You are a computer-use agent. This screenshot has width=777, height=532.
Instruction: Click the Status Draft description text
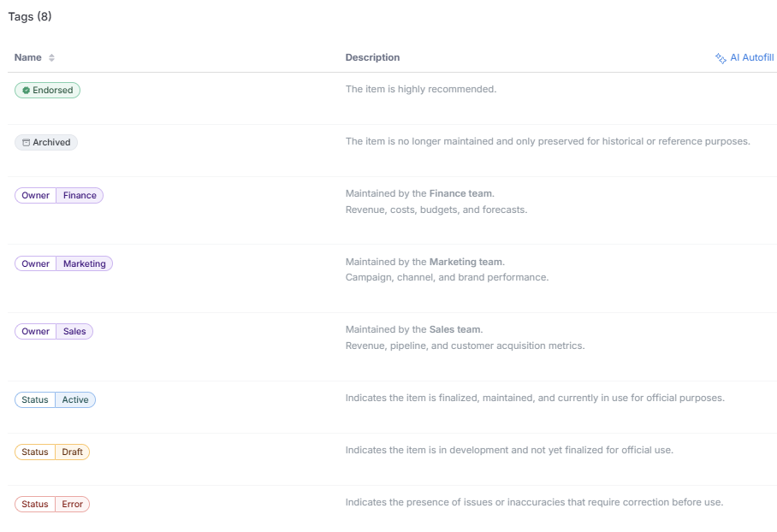[x=509, y=450]
